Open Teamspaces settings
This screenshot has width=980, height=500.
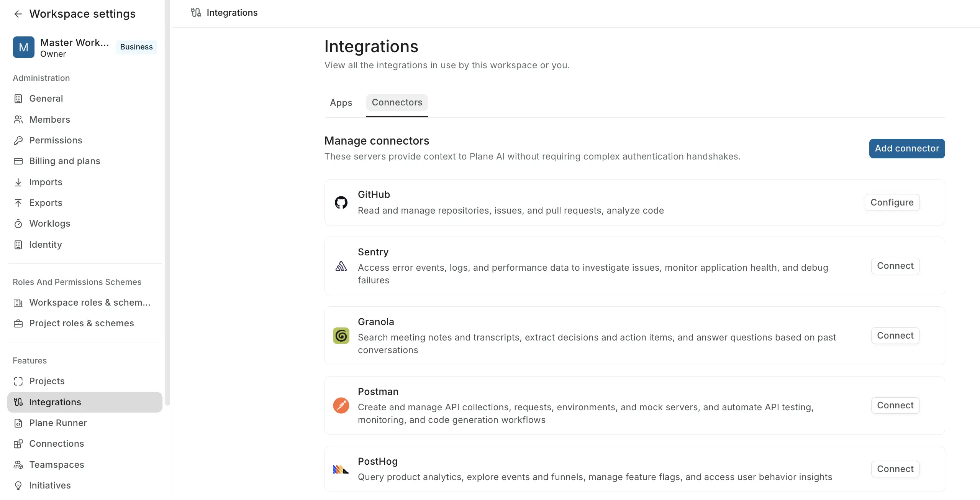click(x=85, y=465)
